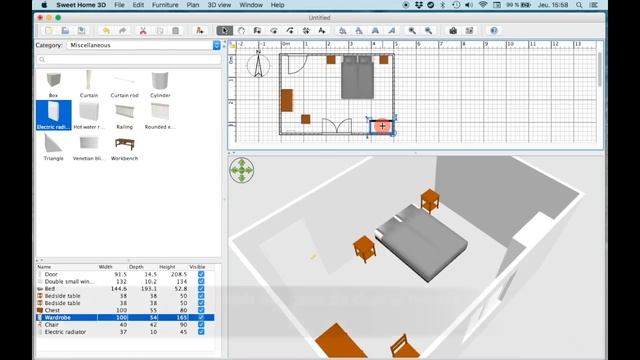Click the plan view vertical scrollbar
This screenshot has width=640, height=360.
pos(600,69)
